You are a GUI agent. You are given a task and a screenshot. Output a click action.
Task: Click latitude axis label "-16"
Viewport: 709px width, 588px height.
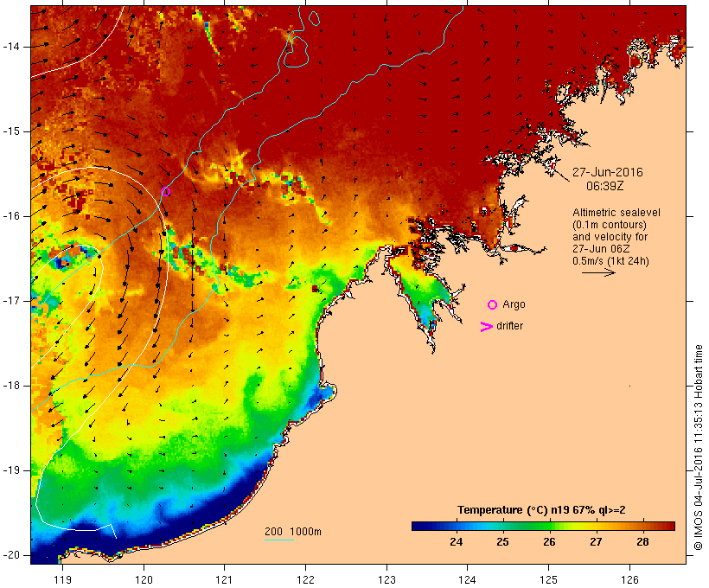[10, 216]
